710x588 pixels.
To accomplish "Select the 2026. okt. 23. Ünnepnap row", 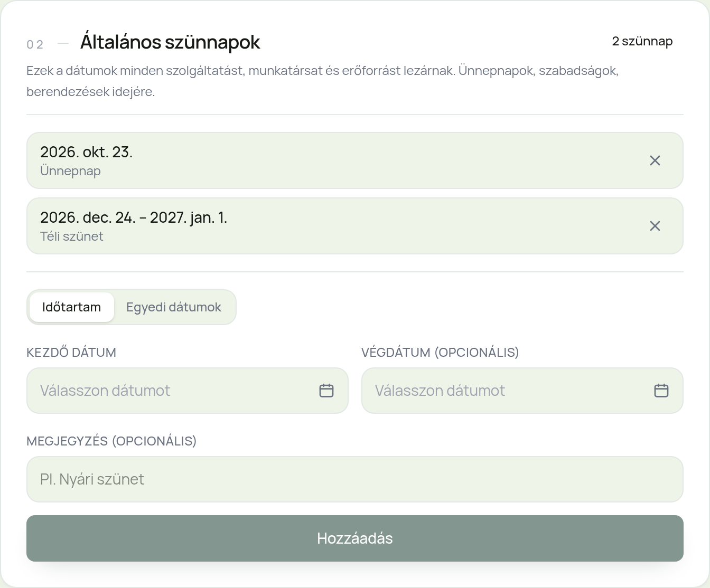I will pos(355,160).
